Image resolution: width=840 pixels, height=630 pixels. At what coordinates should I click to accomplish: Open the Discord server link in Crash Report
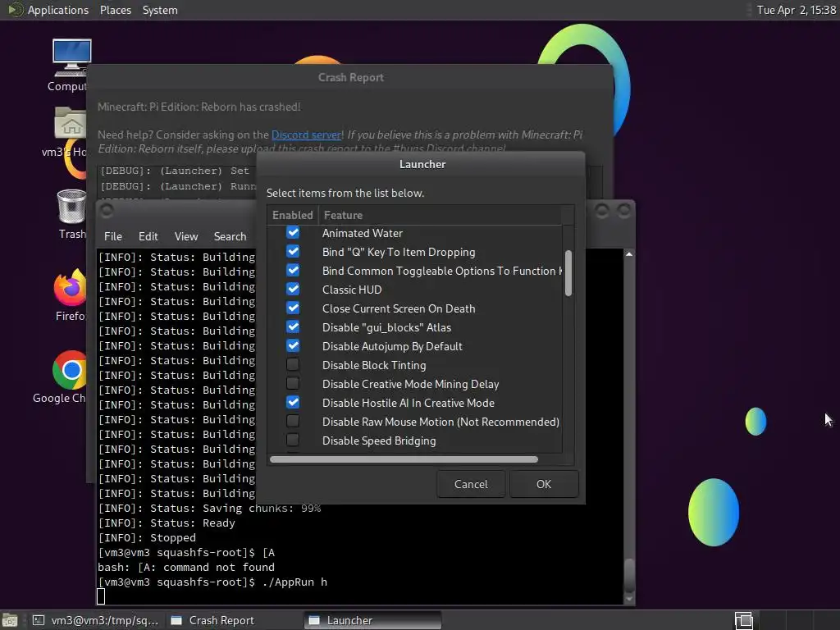coord(307,135)
